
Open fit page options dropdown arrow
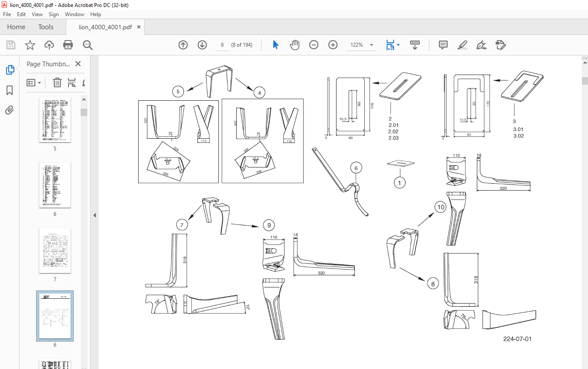pyautogui.click(x=398, y=45)
